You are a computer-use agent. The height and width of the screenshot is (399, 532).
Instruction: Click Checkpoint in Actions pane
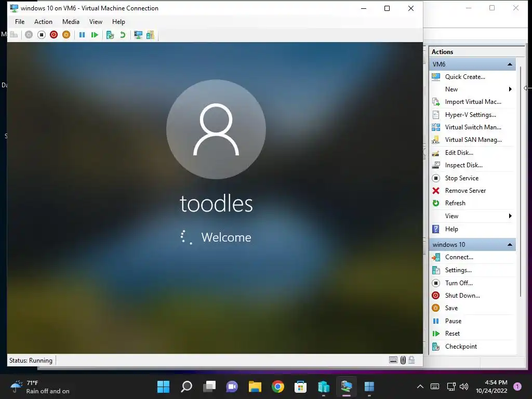click(x=461, y=347)
